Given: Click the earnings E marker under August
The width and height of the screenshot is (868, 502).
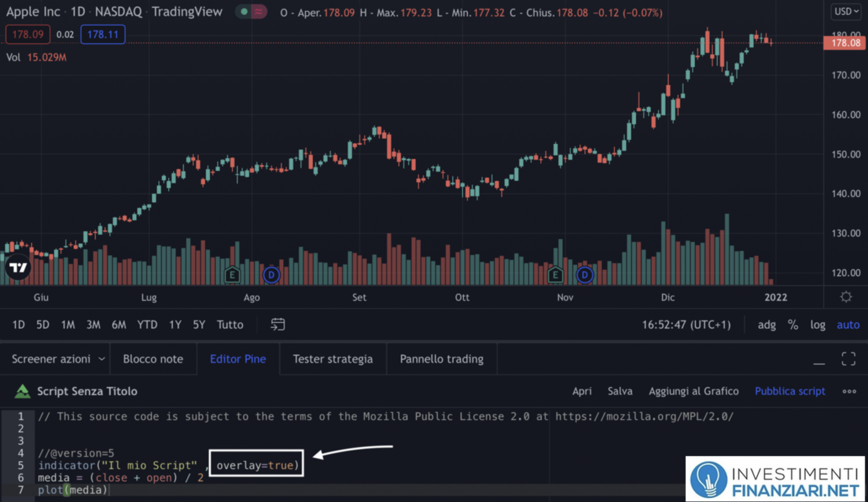Looking at the screenshot, I should point(232,274).
